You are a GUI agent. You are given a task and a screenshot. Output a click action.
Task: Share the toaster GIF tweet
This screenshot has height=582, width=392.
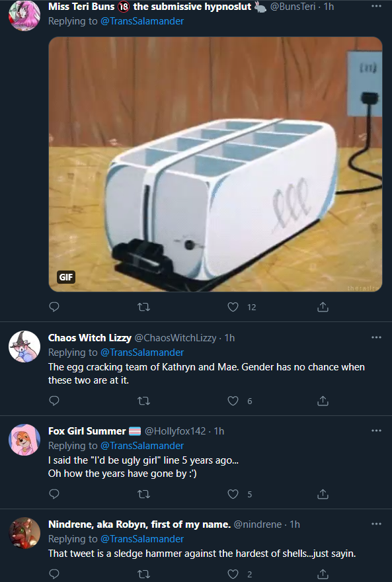tap(323, 307)
